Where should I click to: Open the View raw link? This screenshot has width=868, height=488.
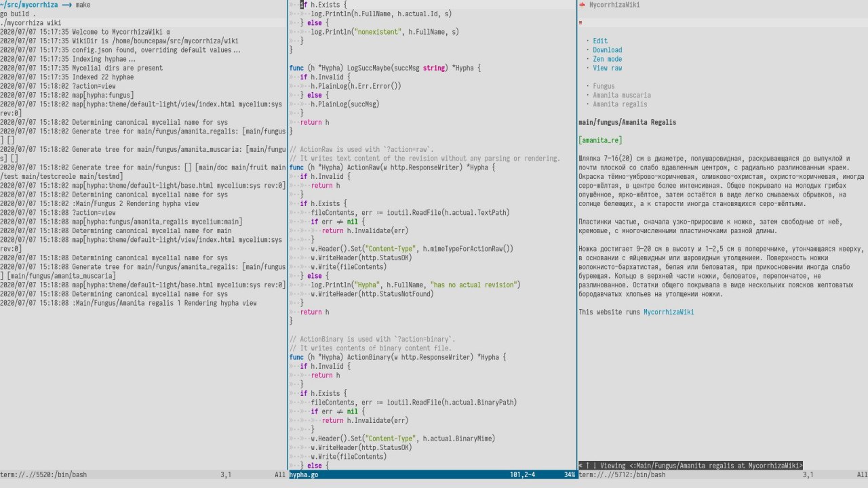point(607,68)
